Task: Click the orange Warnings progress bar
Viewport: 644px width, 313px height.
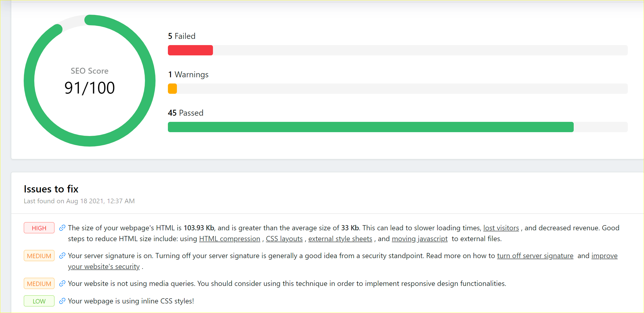Action: 172,89
